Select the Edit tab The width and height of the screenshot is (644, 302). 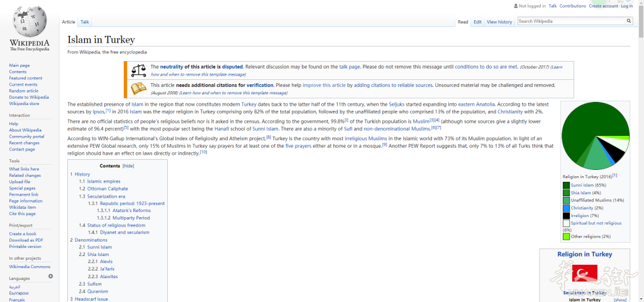477,22
